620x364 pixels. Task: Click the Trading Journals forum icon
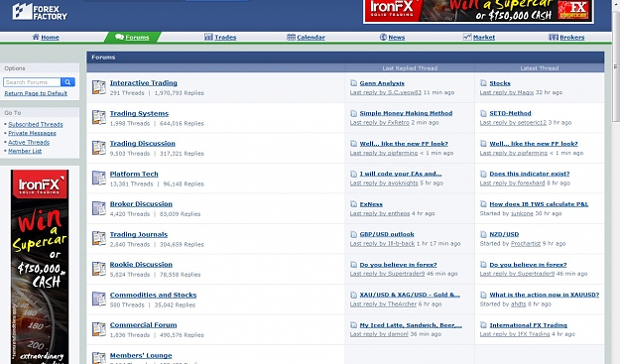click(99, 238)
